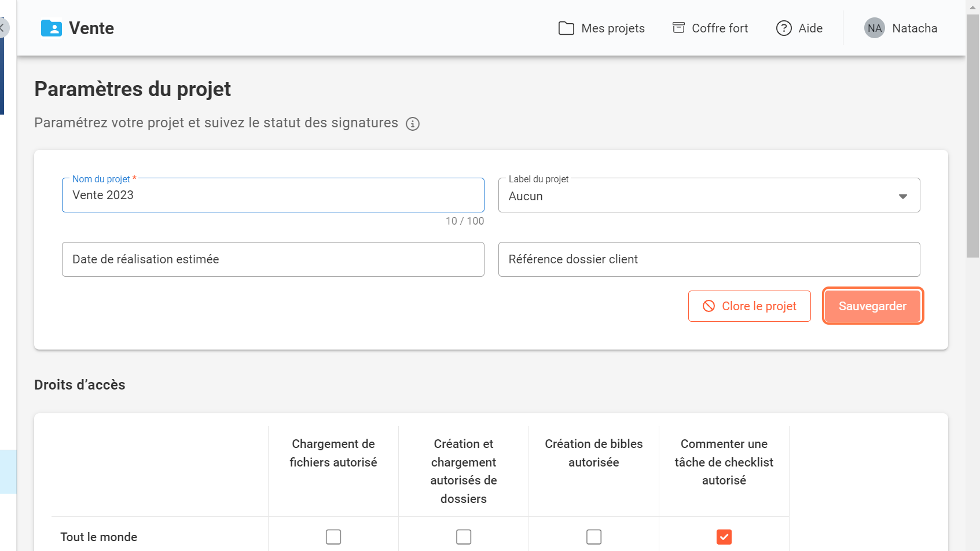Click the Clore le projet button
980x551 pixels.
tap(749, 306)
